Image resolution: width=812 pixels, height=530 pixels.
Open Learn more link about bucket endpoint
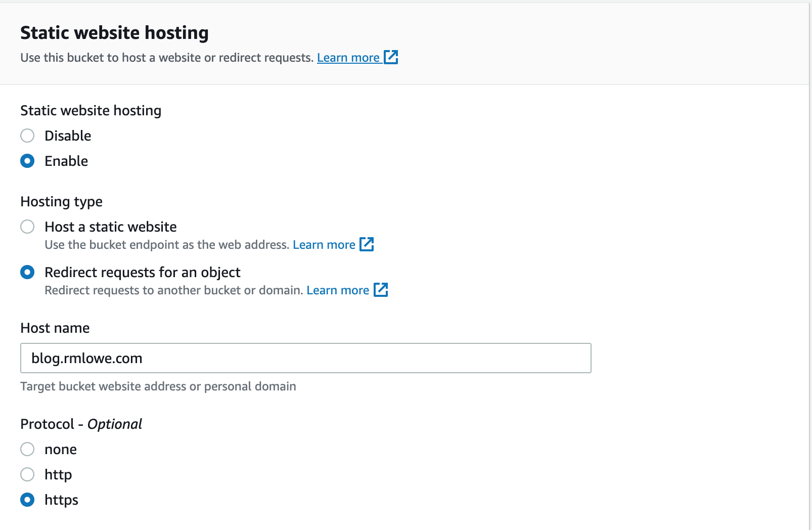[324, 245]
